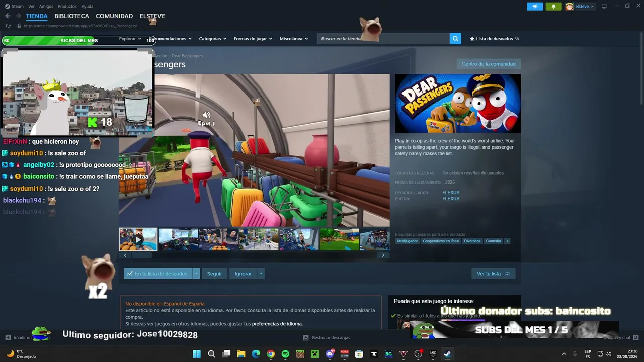Play the first trailer thumbnail
Image resolution: width=644 pixels, height=362 pixels.
point(138,239)
